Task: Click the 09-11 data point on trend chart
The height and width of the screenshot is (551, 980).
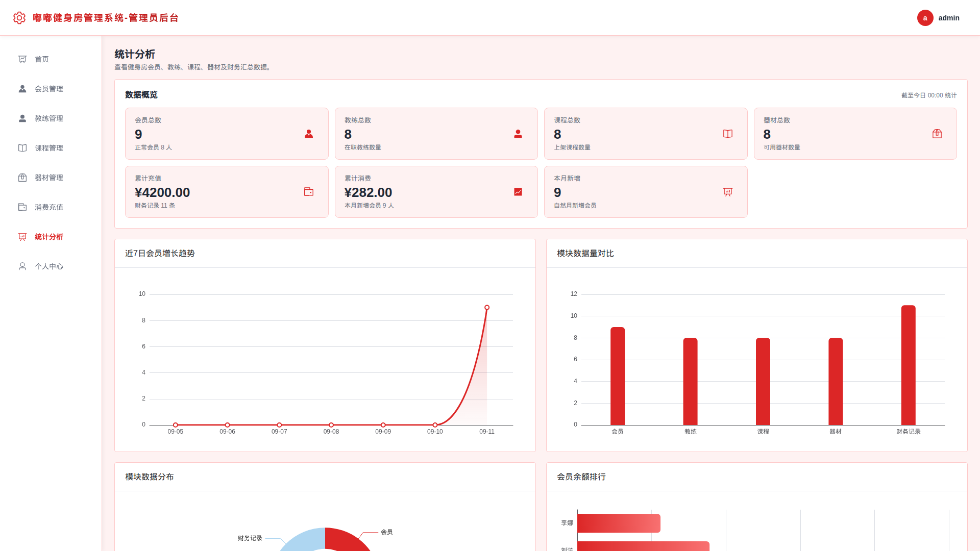Action: [x=487, y=308]
